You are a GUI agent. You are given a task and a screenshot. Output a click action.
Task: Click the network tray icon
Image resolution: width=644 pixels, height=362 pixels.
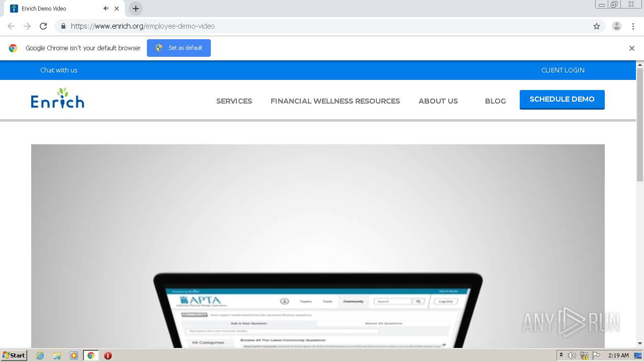click(x=584, y=355)
